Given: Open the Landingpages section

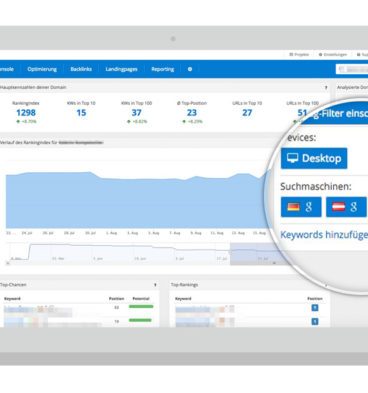Looking at the screenshot, I should point(121,69).
